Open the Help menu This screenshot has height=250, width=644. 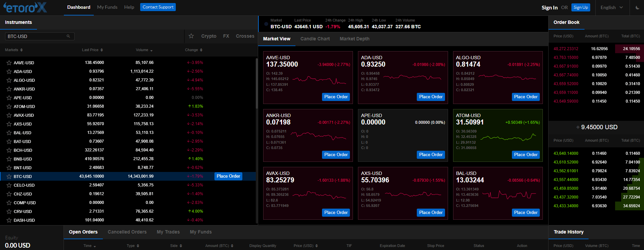(x=129, y=7)
